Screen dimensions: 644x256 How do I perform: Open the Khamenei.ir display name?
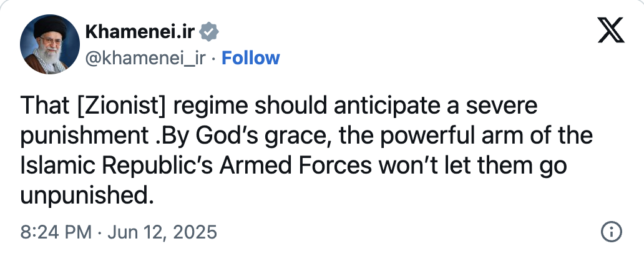pyautogui.click(x=142, y=31)
